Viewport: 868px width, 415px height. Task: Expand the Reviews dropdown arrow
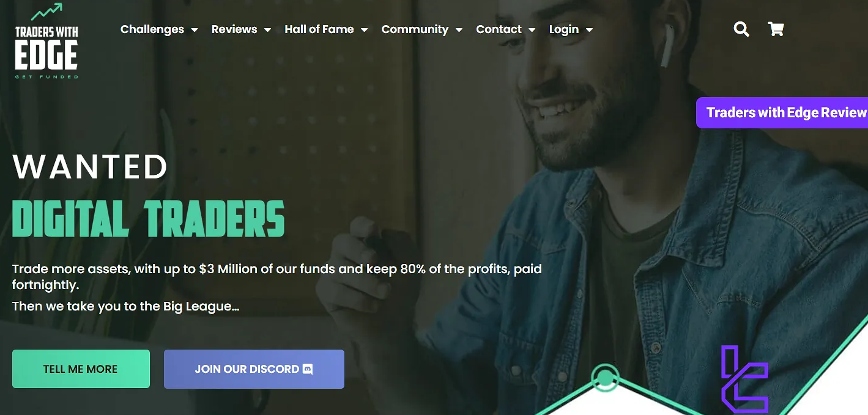coord(267,30)
